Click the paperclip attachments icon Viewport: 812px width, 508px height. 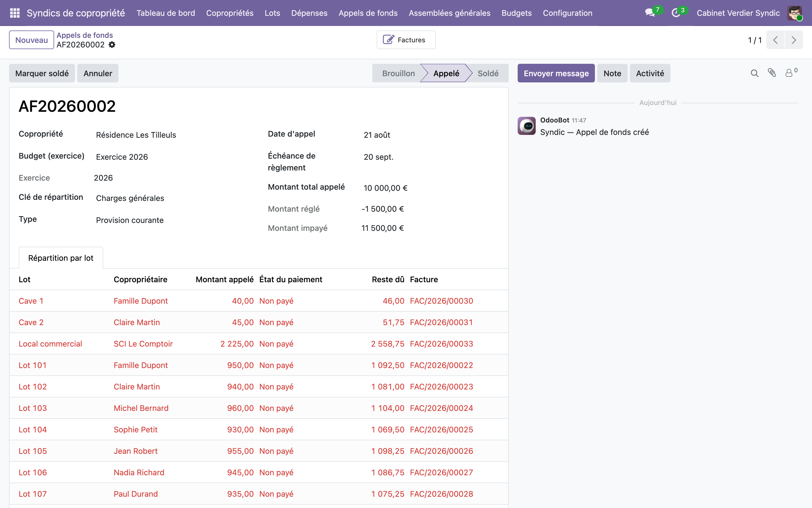(x=772, y=73)
